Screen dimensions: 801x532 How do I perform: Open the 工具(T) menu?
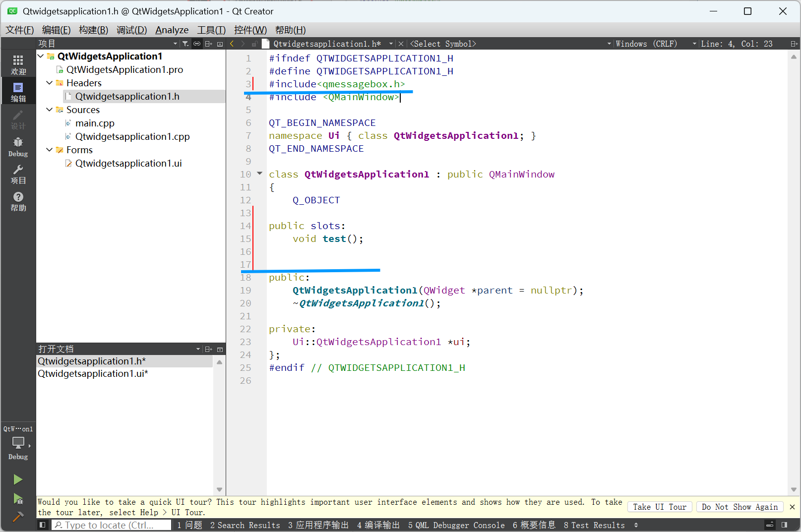[x=211, y=30]
